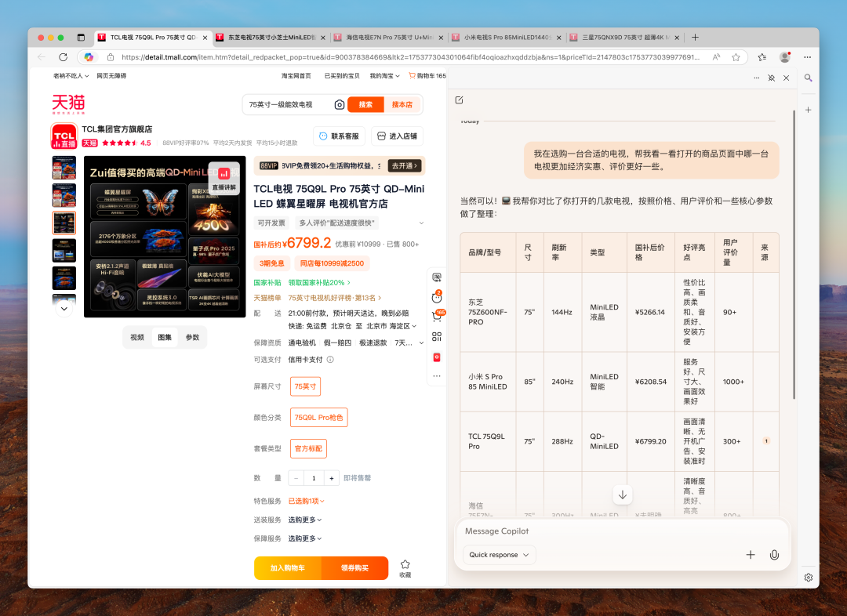
Task: Click the plus attachment icon in Copilot
Action: coord(751,555)
